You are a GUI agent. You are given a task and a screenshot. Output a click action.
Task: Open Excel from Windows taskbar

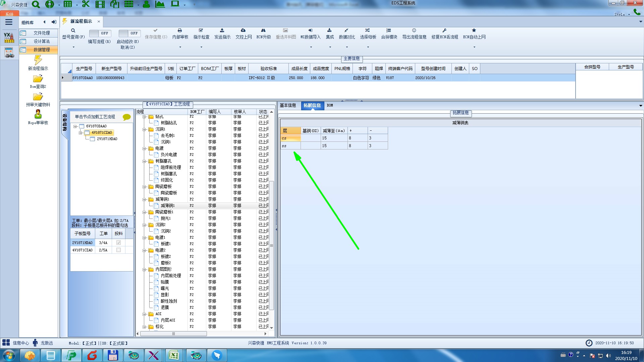point(174,355)
